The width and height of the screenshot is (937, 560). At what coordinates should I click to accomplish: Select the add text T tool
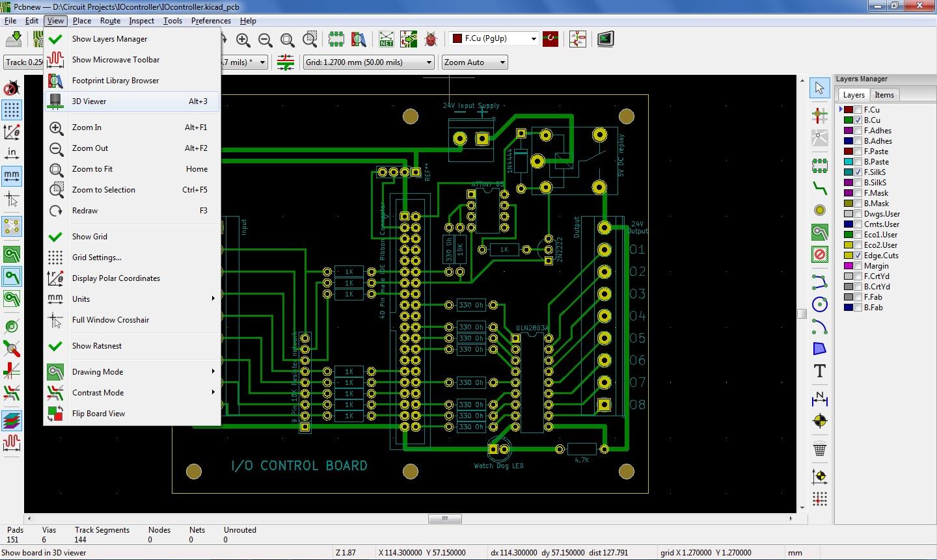[x=820, y=371]
